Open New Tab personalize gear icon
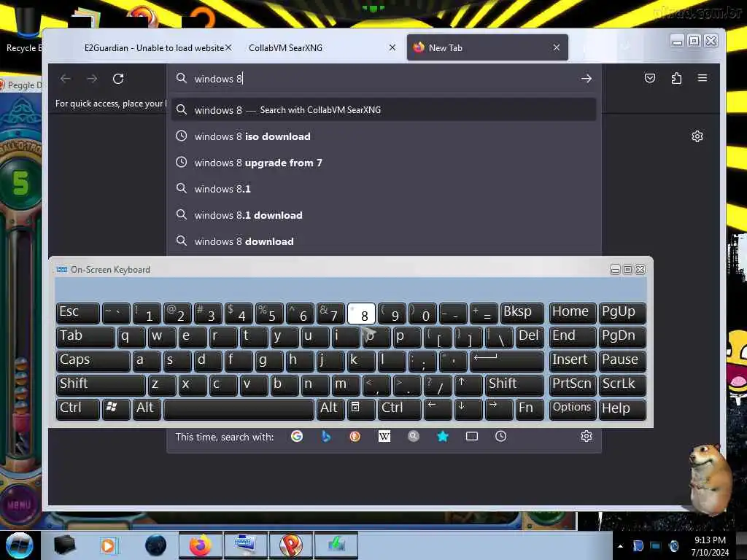The height and width of the screenshot is (560, 747). (697, 136)
